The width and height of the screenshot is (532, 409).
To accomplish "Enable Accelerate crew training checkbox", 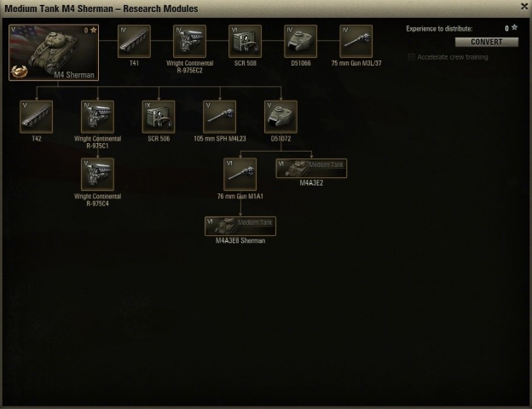I will point(411,57).
